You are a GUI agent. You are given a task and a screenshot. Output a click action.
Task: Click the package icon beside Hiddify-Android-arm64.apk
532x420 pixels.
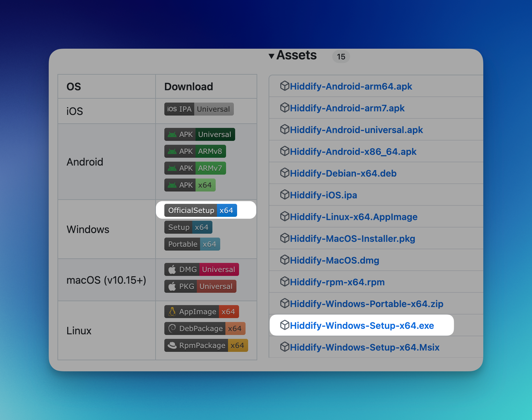tap(285, 86)
